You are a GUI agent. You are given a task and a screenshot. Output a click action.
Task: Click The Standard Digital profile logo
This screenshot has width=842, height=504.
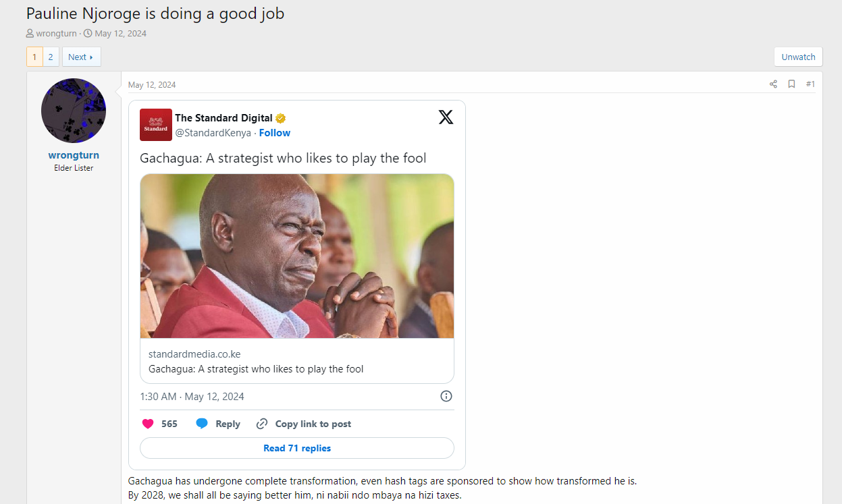pos(156,125)
